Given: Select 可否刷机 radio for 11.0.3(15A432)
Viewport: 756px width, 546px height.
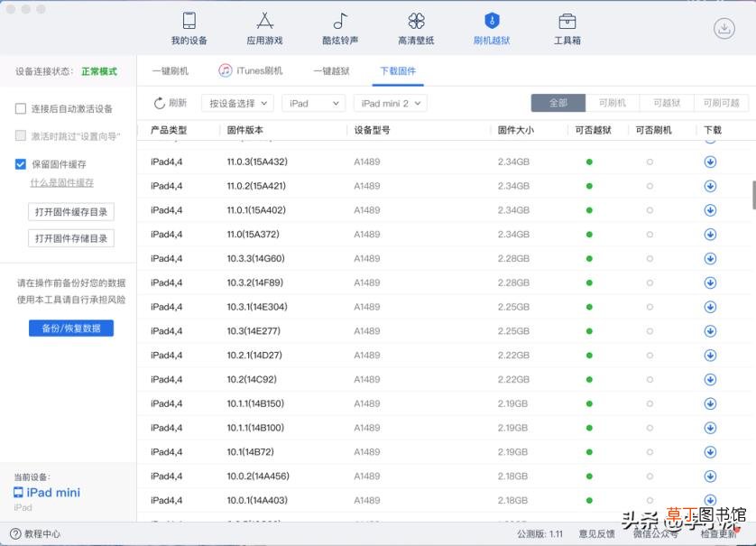Looking at the screenshot, I should (650, 162).
